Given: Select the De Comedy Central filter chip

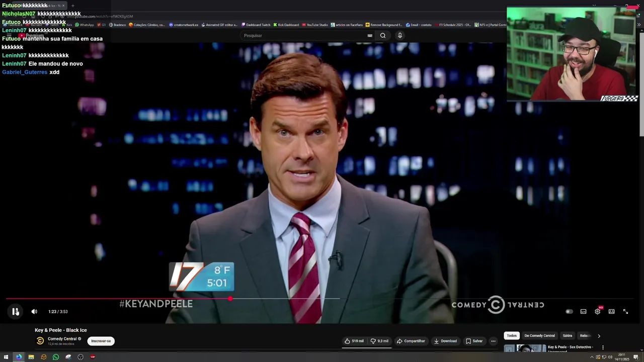Looking at the screenshot, I should 539,335.
